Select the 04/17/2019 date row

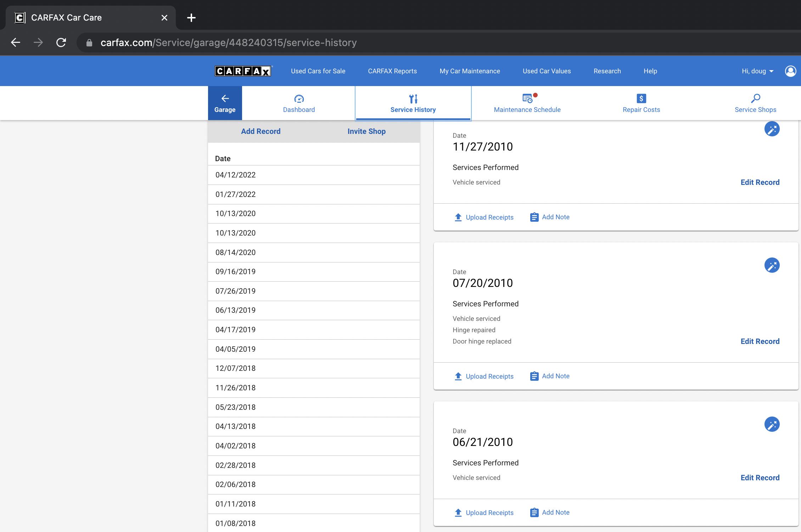[x=314, y=330]
